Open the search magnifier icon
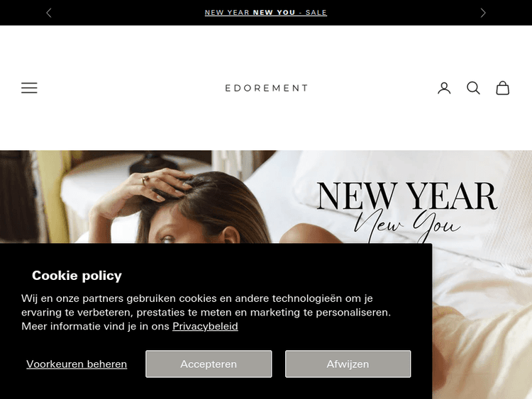 coord(473,88)
